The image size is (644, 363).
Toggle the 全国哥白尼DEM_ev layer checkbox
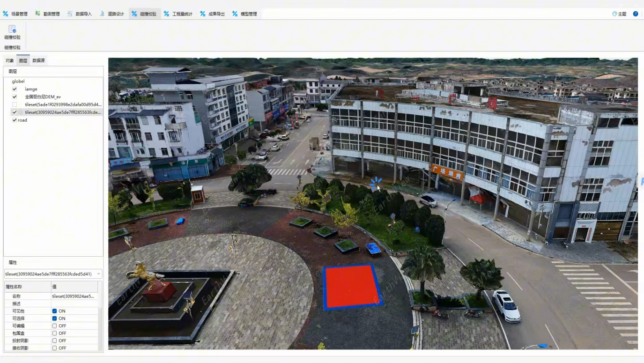pyautogui.click(x=15, y=97)
